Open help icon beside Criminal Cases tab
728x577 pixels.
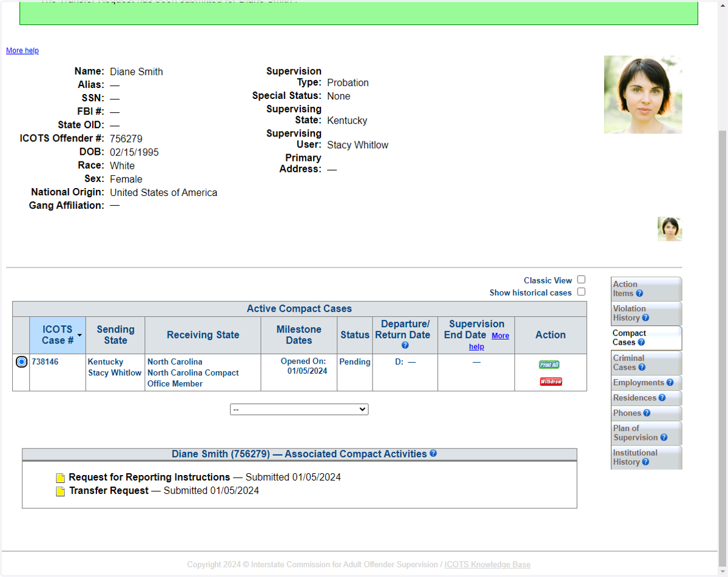click(642, 367)
